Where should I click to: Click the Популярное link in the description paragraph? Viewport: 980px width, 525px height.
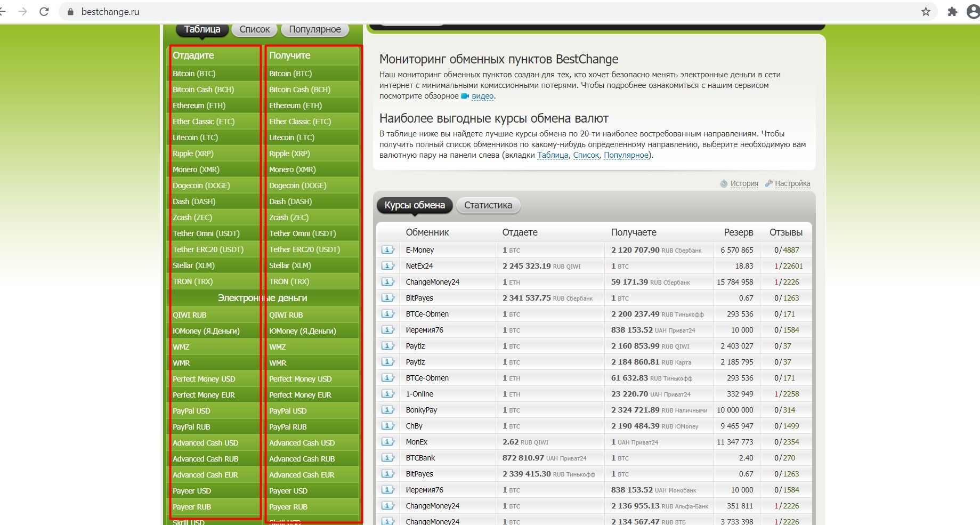pos(626,155)
